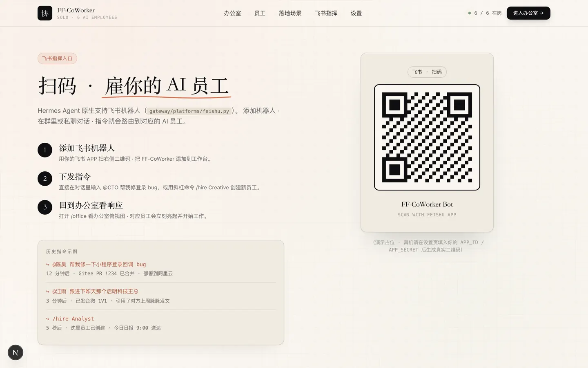
Task: Click the FF-CoWorker brand title
Action: pos(76,10)
